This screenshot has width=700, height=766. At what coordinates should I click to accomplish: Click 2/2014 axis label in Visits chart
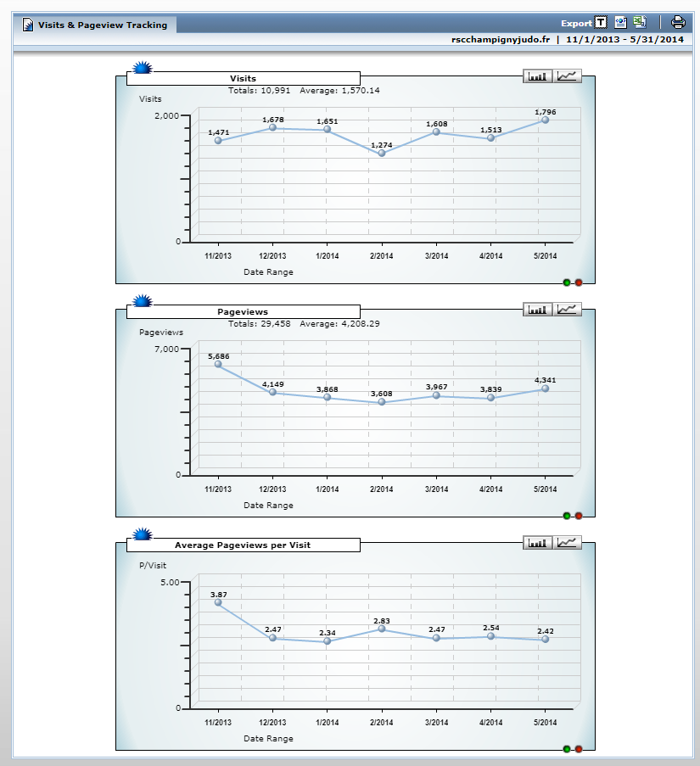point(382,255)
